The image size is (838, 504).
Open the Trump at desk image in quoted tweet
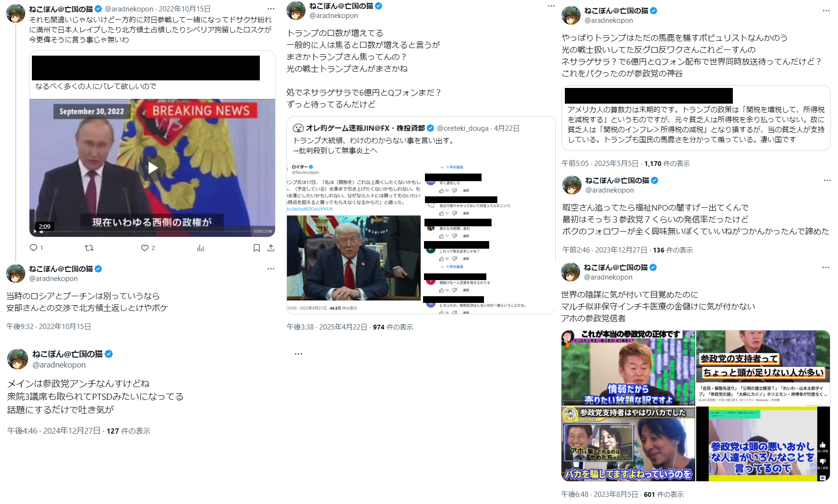[354, 258]
